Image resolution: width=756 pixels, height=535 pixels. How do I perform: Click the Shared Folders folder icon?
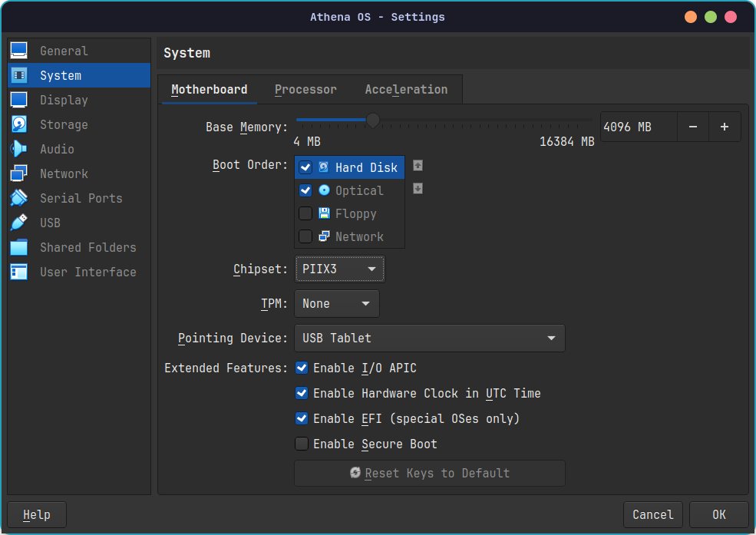coord(18,247)
